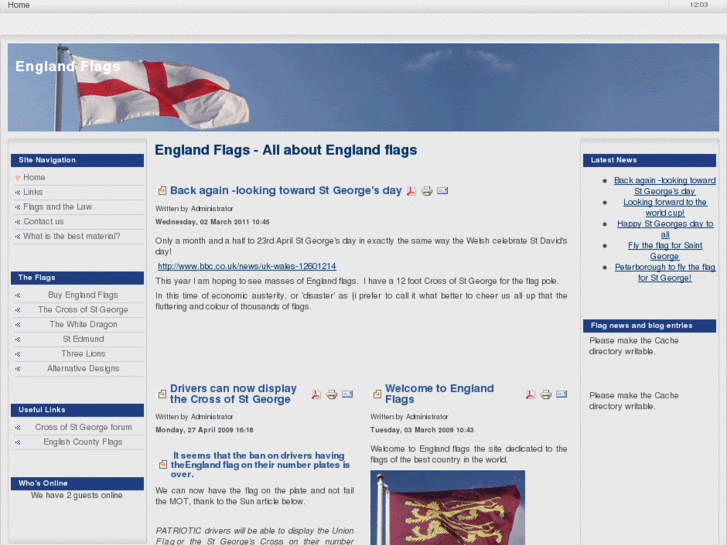The height and width of the screenshot is (545, 727).
Task: Open Three Lions flag page
Action: click(83, 354)
